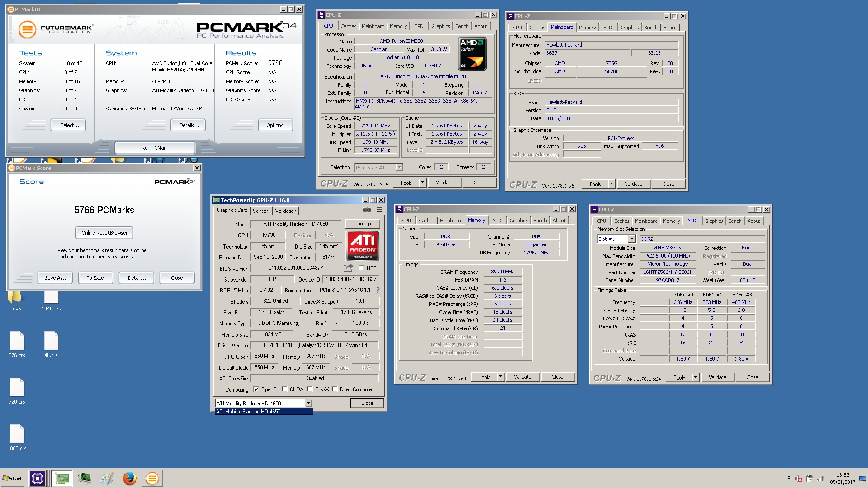Click the Core Speed value 2294.11 MHz
The height and width of the screenshot is (488, 868).
coord(375,126)
